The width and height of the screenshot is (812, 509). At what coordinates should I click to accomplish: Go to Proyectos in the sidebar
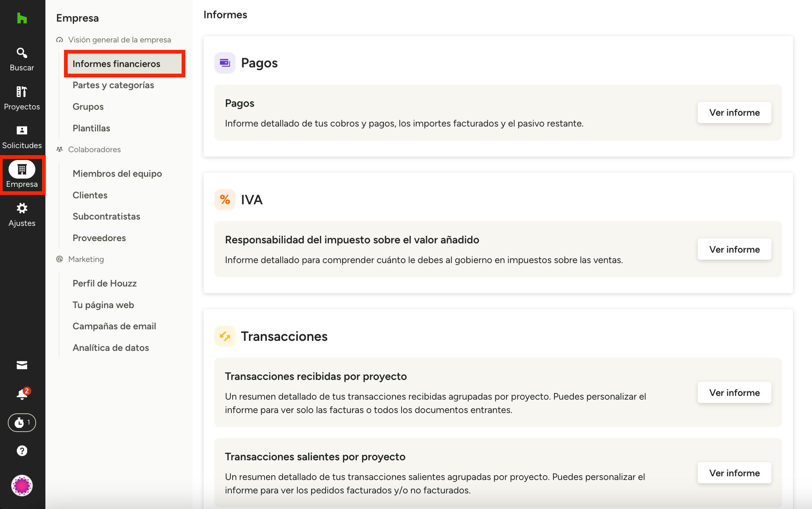pyautogui.click(x=22, y=98)
